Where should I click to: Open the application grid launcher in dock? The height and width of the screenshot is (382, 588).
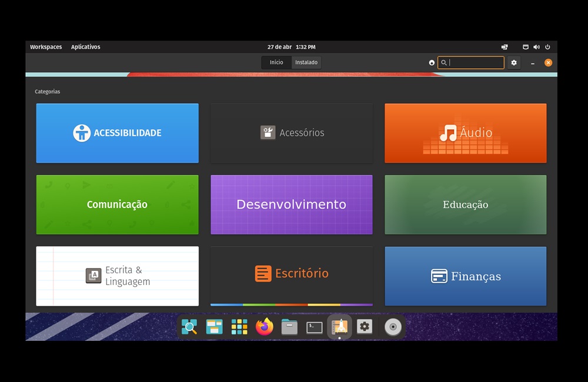[239, 327]
